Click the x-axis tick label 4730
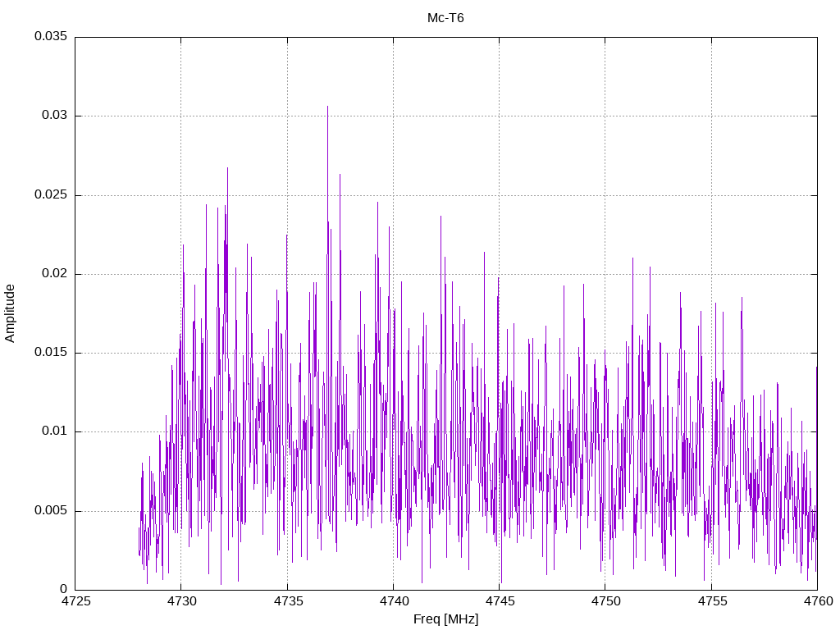 pyautogui.click(x=181, y=601)
